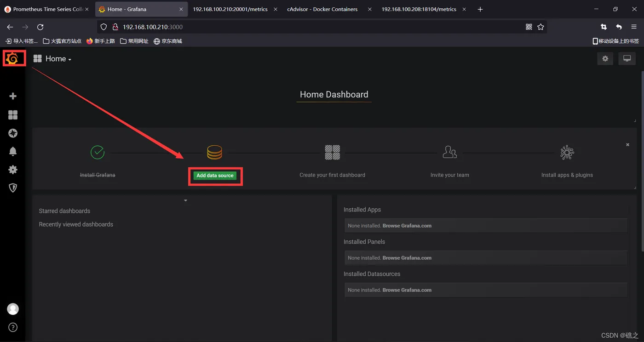Click the shield tracking protection icon

pyautogui.click(x=104, y=27)
